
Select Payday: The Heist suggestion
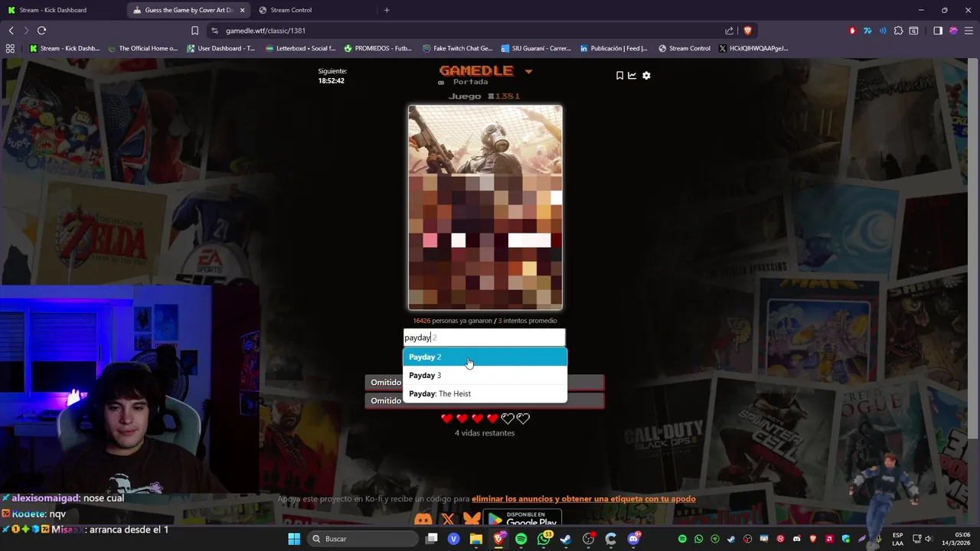[x=485, y=394]
